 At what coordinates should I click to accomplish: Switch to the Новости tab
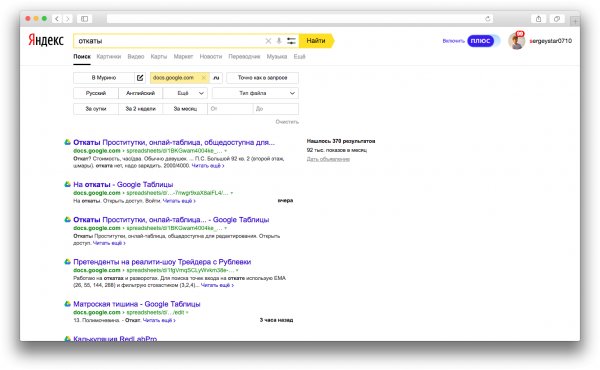(x=211, y=57)
